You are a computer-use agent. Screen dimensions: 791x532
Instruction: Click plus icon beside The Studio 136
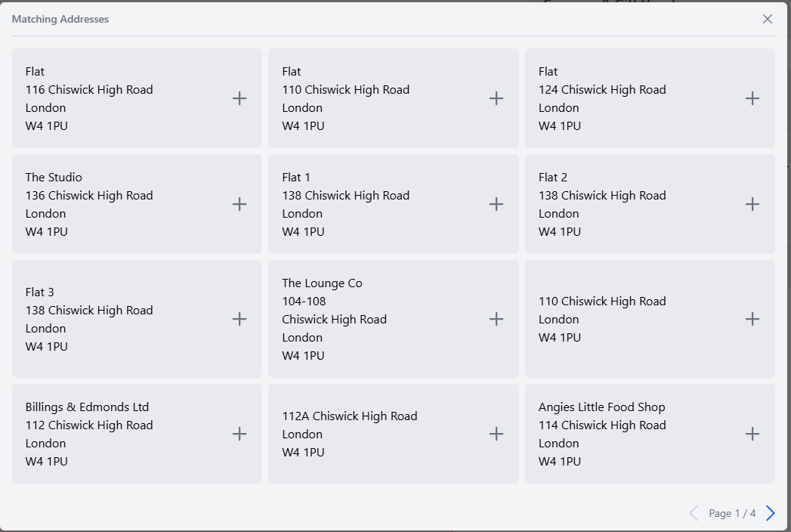239,204
